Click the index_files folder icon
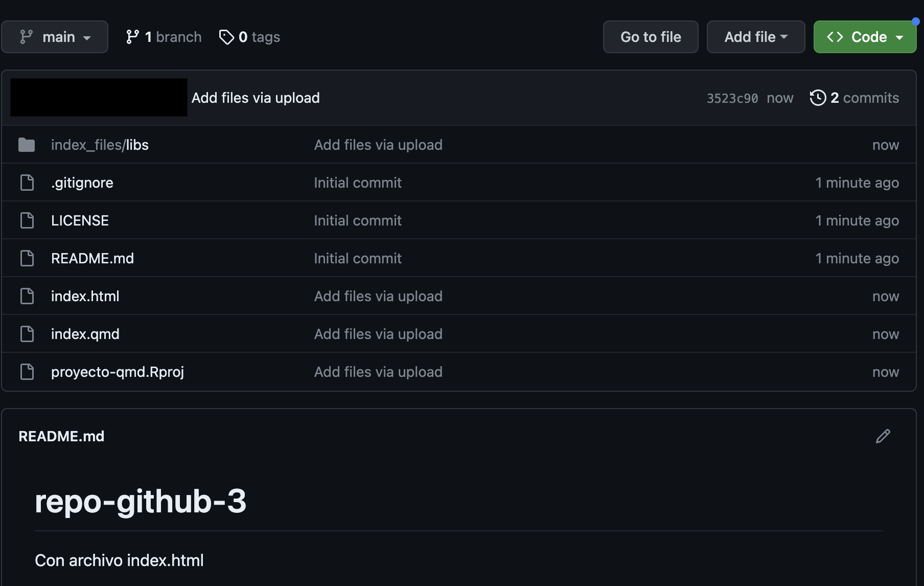The width and height of the screenshot is (924, 586). pyautogui.click(x=27, y=145)
